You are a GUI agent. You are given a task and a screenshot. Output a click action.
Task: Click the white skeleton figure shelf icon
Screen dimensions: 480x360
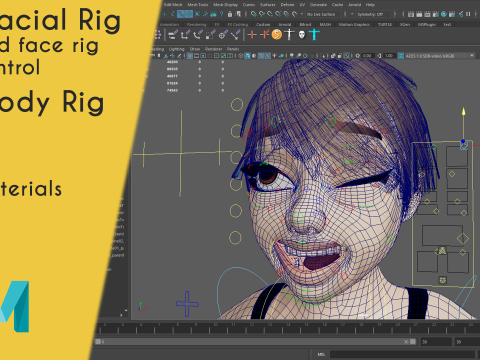pyautogui.click(x=289, y=34)
